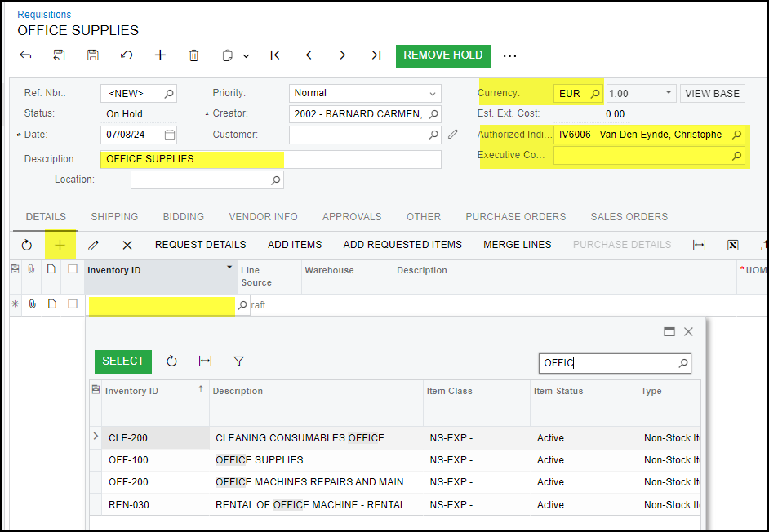
Task: Click the Undo icon in toolbar
Action: coord(126,55)
